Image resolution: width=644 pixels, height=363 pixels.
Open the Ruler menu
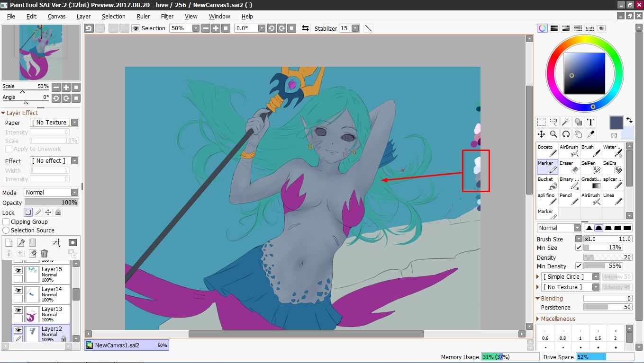pos(143,16)
